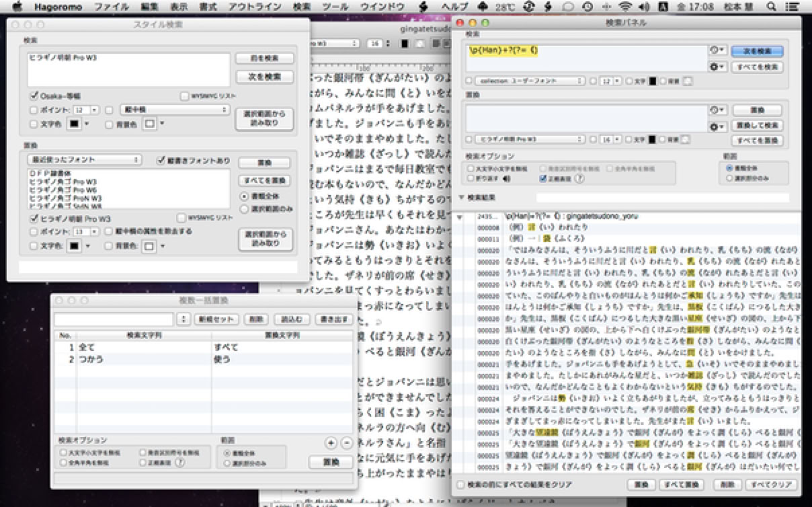The width and height of the screenshot is (812, 507).
Task: Open gear options menu beside search field
Action: coord(717,67)
